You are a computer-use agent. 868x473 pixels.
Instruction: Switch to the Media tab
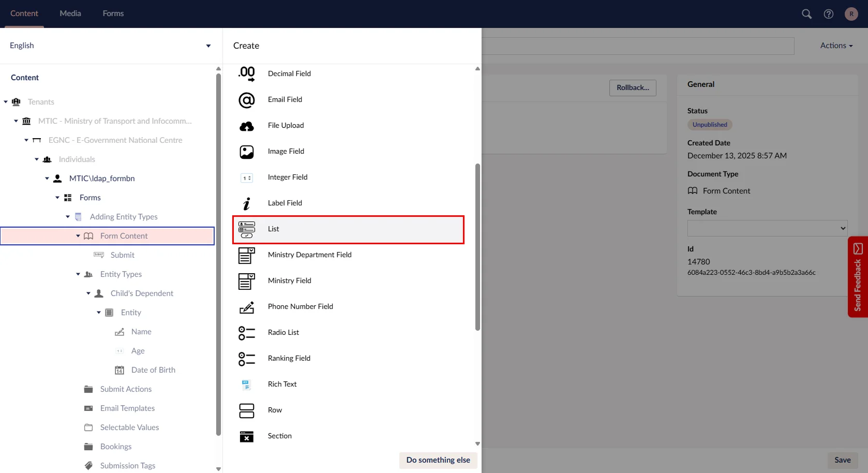coord(70,13)
